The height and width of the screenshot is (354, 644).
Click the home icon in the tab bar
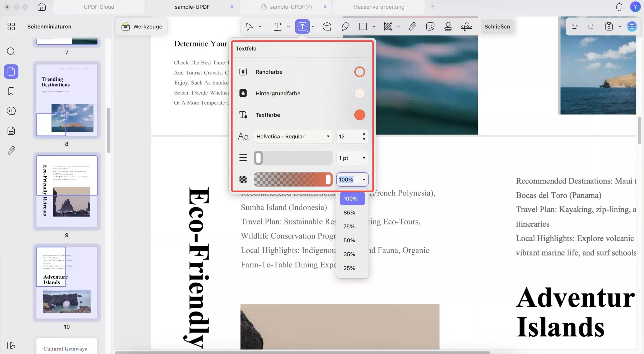[42, 7]
